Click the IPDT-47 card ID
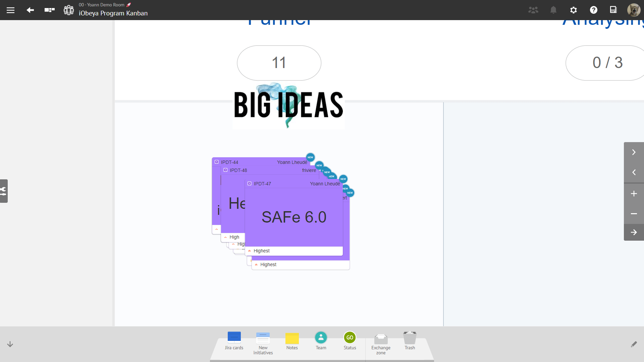This screenshot has height=362, width=644. 262,184
